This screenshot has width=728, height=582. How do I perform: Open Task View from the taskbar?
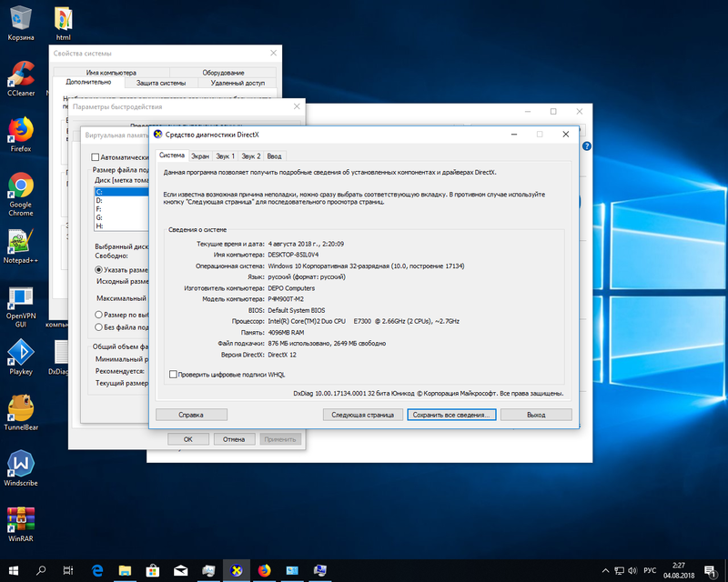click(x=67, y=570)
